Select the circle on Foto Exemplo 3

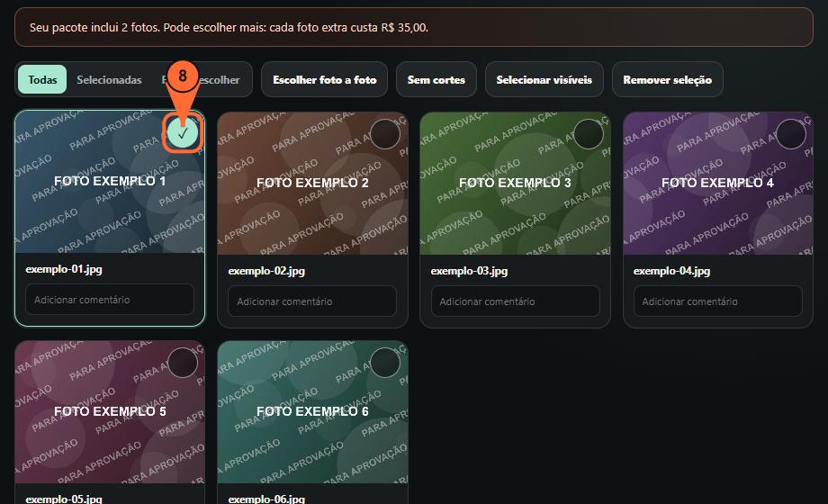point(588,134)
